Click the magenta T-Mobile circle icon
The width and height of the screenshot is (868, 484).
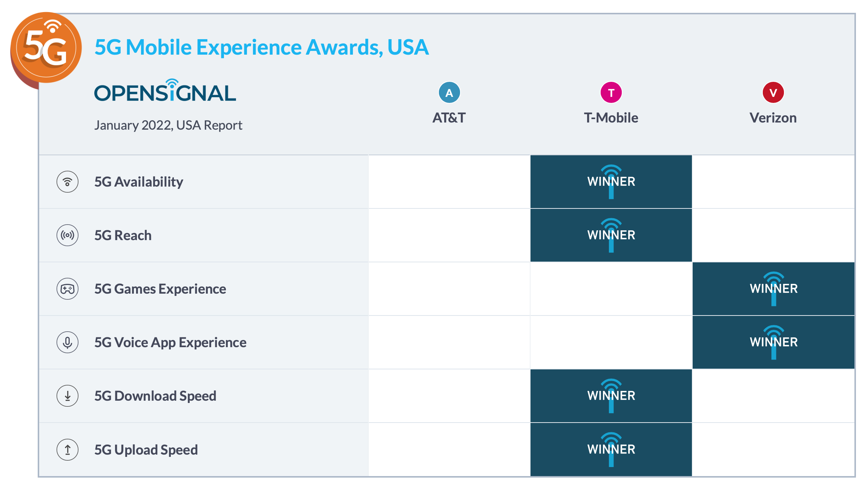pyautogui.click(x=611, y=93)
